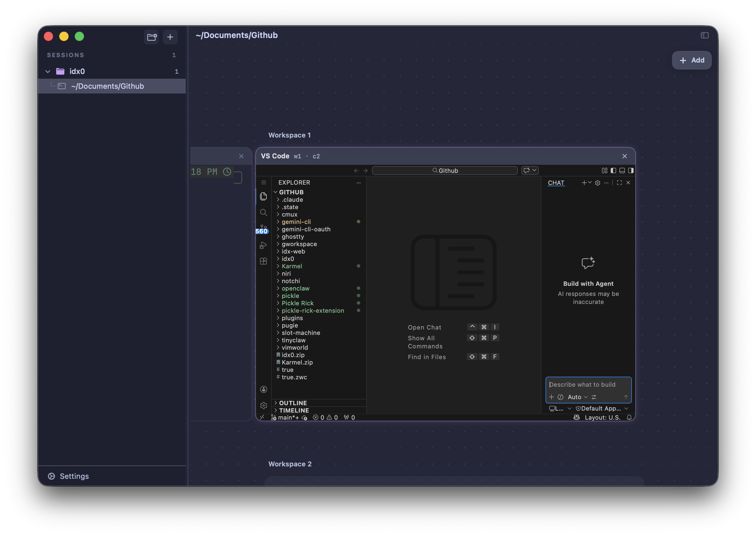Toggle the bottom panel layout button
This screenshot has width=756, height=536.
coord(622,170)
